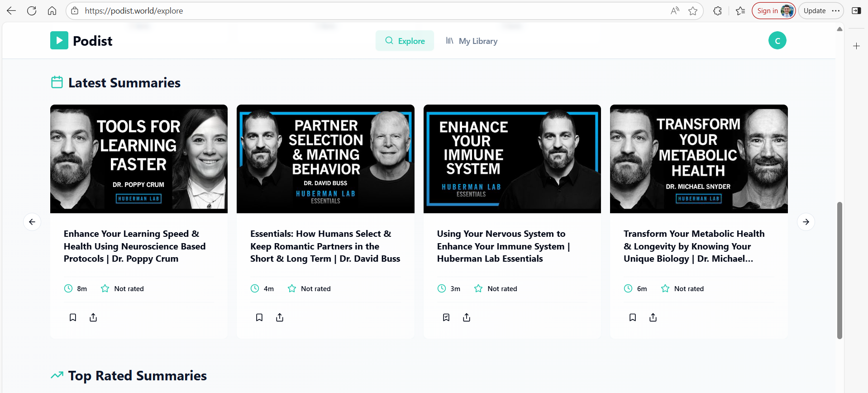This screenshot has width=868, height=393.
Task: Click the 4m duration on David Buss card
Action: point(269,289)
